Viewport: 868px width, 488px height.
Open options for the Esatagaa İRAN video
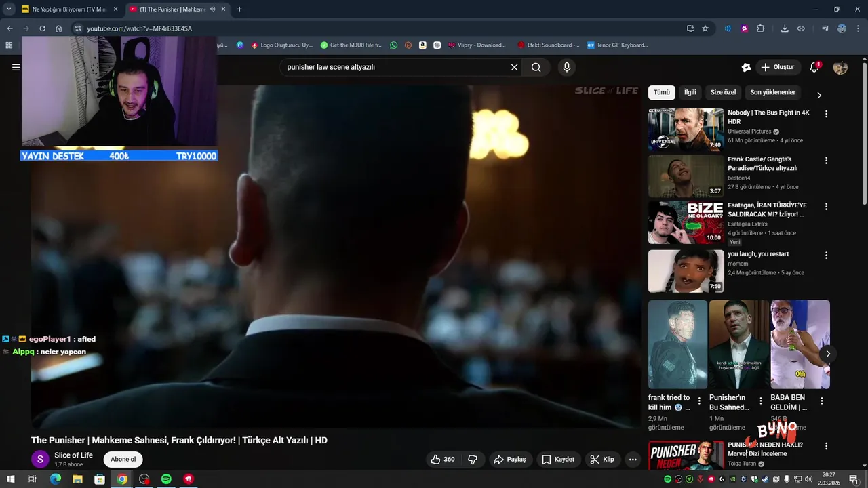826,206
